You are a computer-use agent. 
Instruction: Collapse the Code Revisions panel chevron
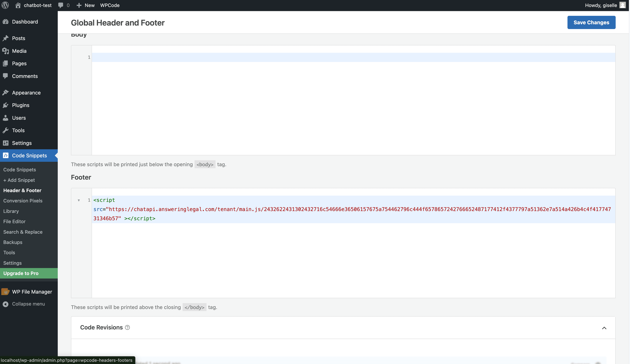pos(604,328)
